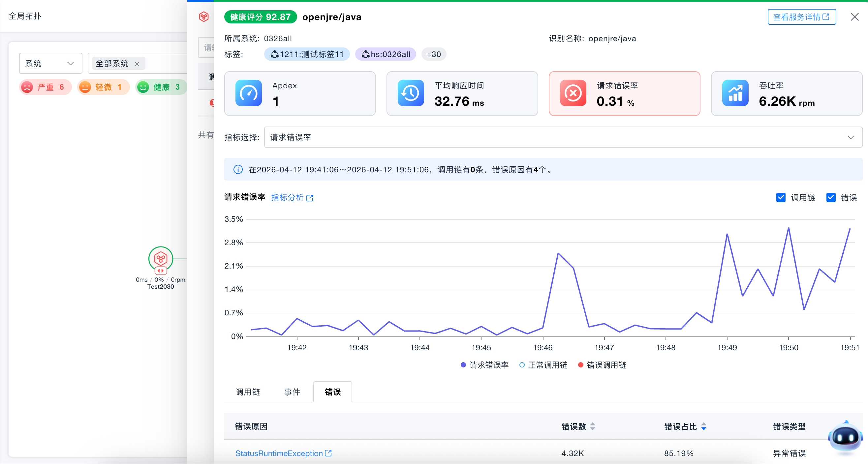Image resolution: width=868 pixels, height=464 pixels.
Task: Click the severe red face icon
Action: point(27,87)
